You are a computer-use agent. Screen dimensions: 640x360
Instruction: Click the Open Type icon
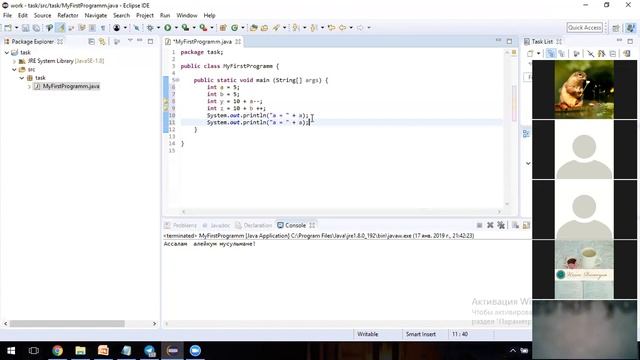click(253, 28)
